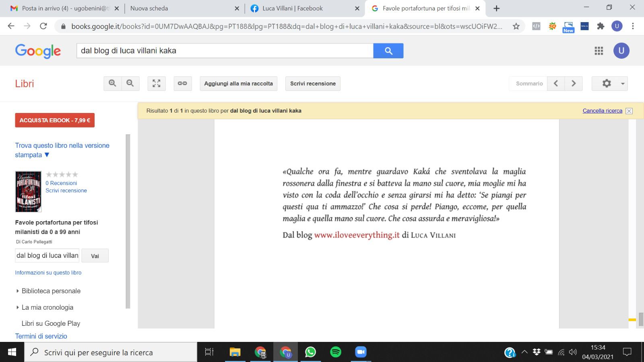Image resolution: width=644 pixels, height=362 pixels.
Task: Switch to Luca Villani Facebook tab
Action: pos(305,8)
